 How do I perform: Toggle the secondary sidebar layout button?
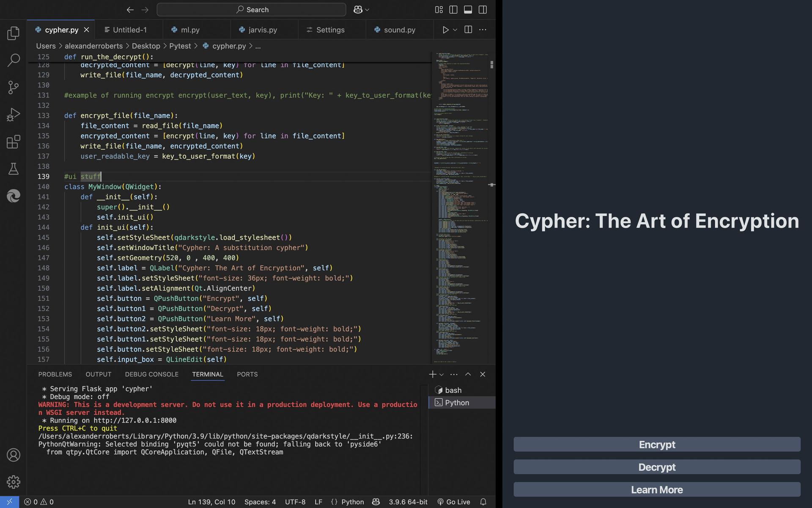[x=483, y=10]
